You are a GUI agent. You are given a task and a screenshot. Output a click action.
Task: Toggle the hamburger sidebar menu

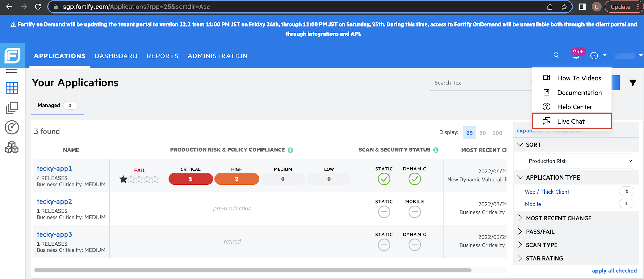(x=12, y=71)
